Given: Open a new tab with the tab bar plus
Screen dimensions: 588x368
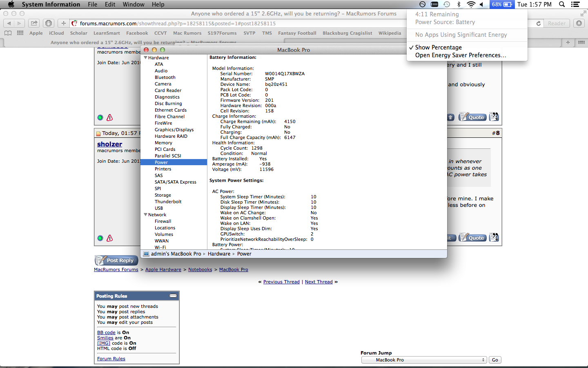Looking at the screenshot, I should (568, 42).
